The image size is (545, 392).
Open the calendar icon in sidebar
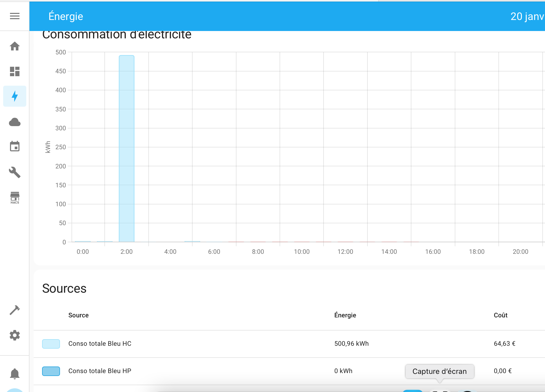[15, 146]
